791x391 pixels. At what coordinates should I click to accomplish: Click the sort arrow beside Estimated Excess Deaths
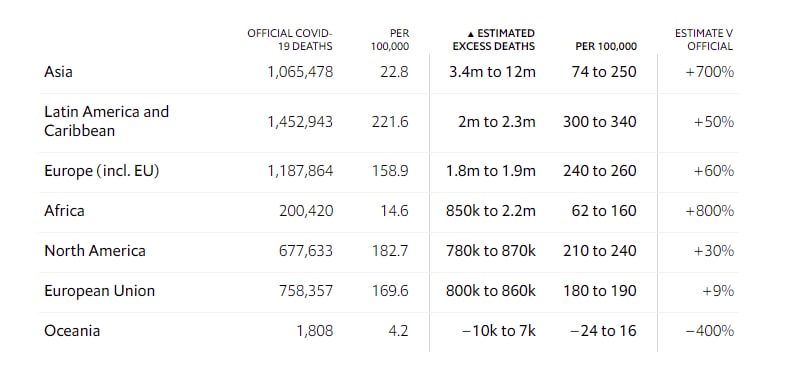tap(470, 34)
